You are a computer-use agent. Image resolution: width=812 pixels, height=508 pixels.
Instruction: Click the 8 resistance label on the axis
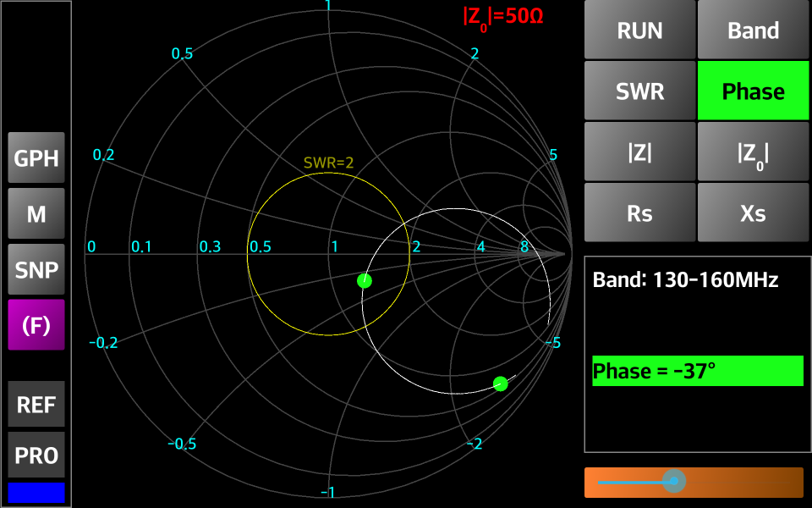[524, 246]
